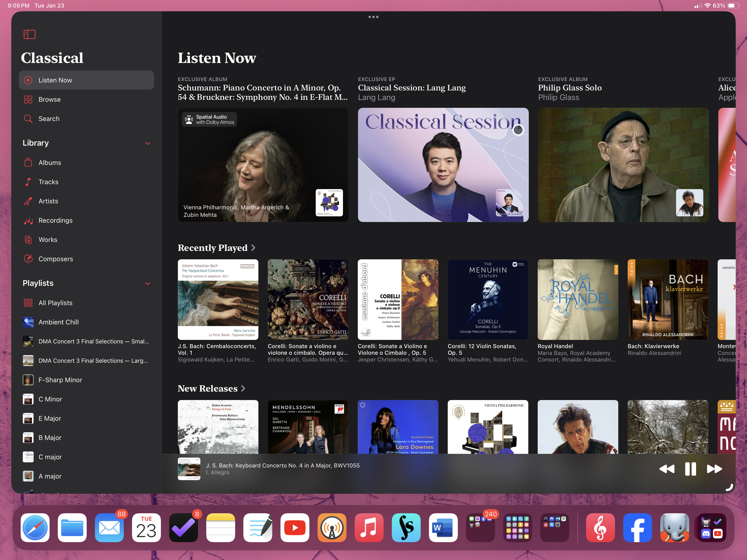Open Mail app with 88 badge
This screenshot has width=747, height=560.
click(x=109, y=528)
